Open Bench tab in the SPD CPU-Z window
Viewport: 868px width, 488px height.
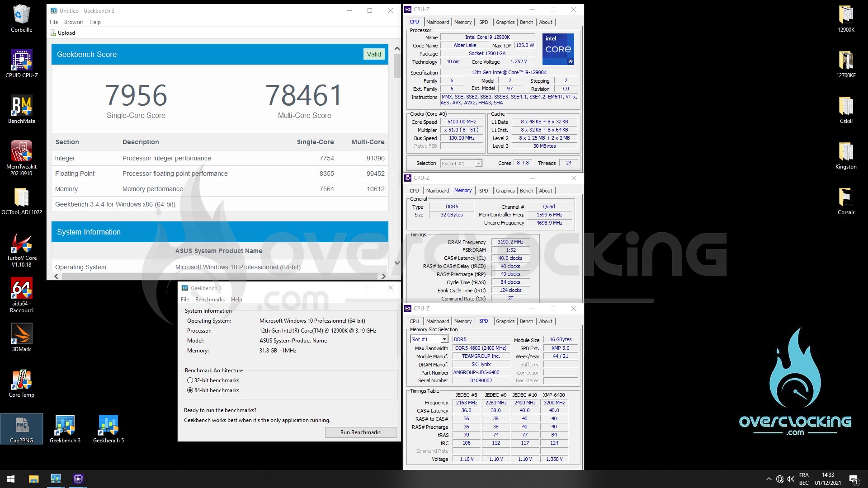(526, 321)
